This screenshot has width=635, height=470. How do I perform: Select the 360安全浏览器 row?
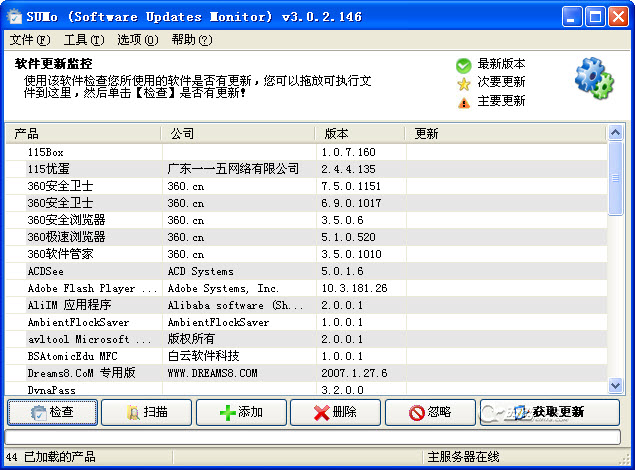tap(307, 220)
